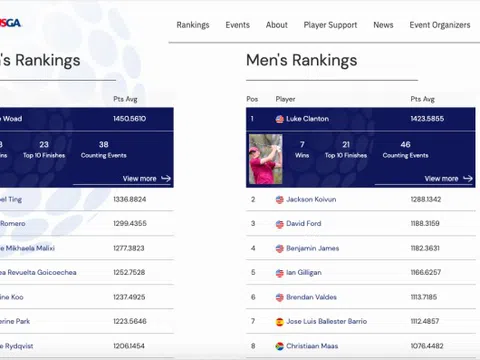
Task: Click the arrow icon in women's View more
Action: (x=166, y=179)
